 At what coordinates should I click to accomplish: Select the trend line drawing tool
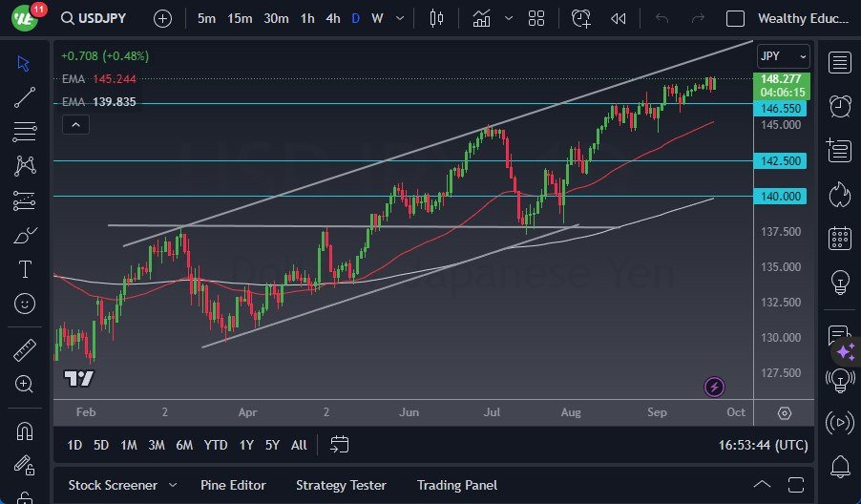point(25,96)
